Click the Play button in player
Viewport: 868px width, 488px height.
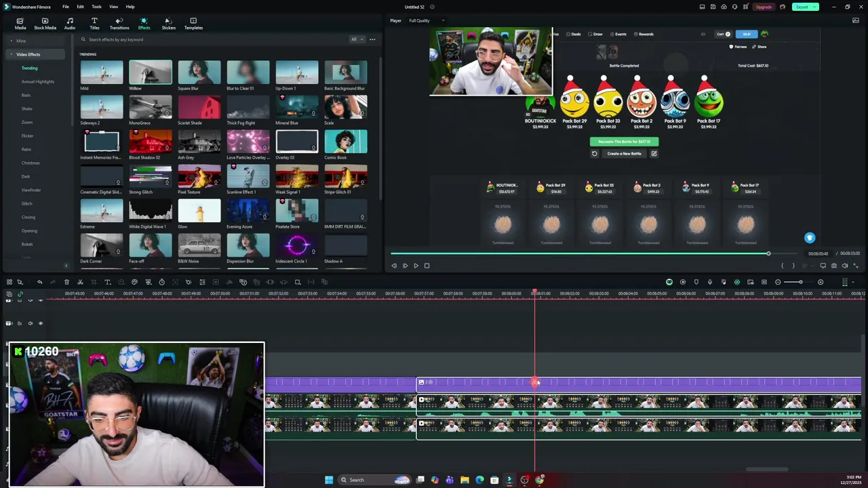[x=416, y=266]
